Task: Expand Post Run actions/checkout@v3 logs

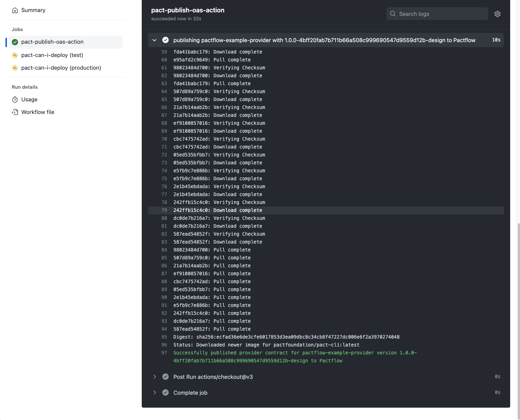Action: point(155,377)
